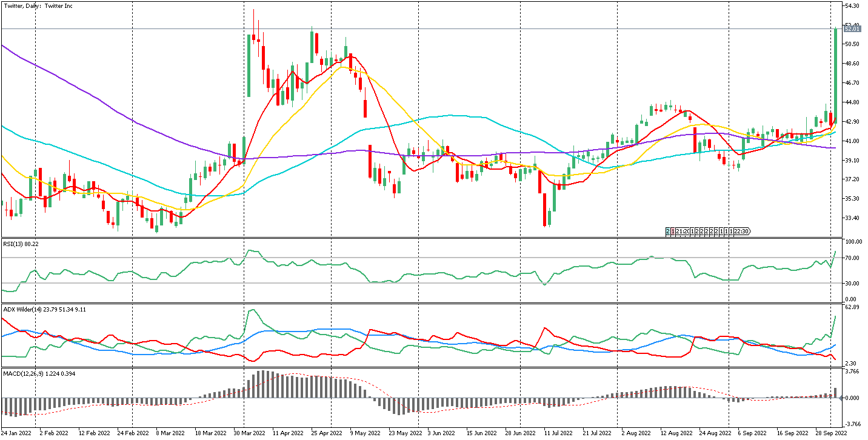Click the RSI scale value 100.00
The image size is (868, 440).
[x=853, y=242]
